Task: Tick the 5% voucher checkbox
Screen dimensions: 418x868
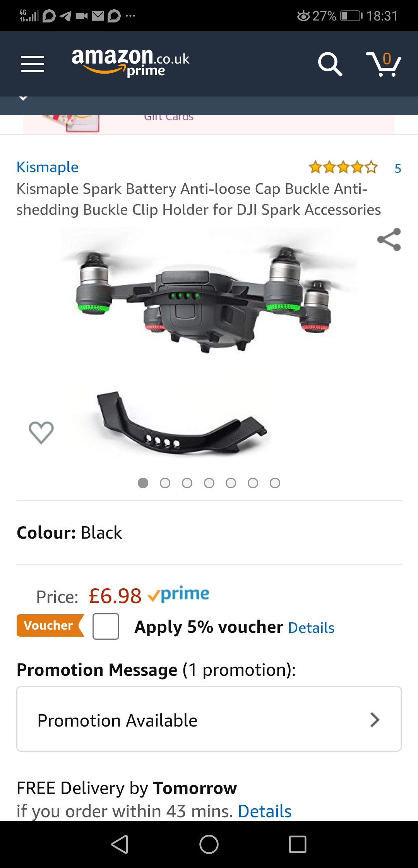Action: click(x=106, y=626)
